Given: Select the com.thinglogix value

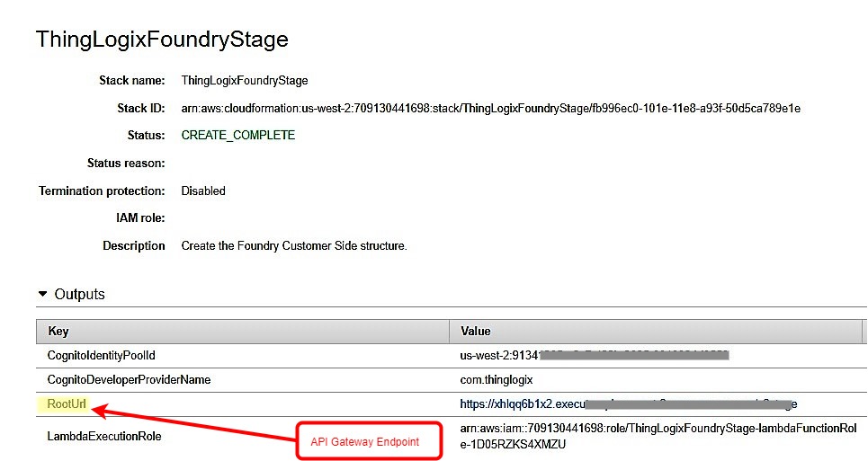Looking at the screenshot, I should 496,380.
